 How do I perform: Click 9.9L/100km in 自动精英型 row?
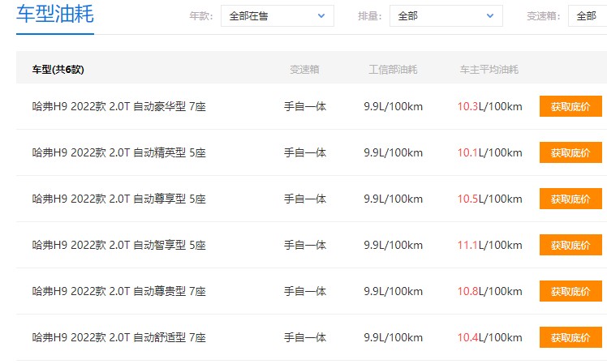[393, 152]
